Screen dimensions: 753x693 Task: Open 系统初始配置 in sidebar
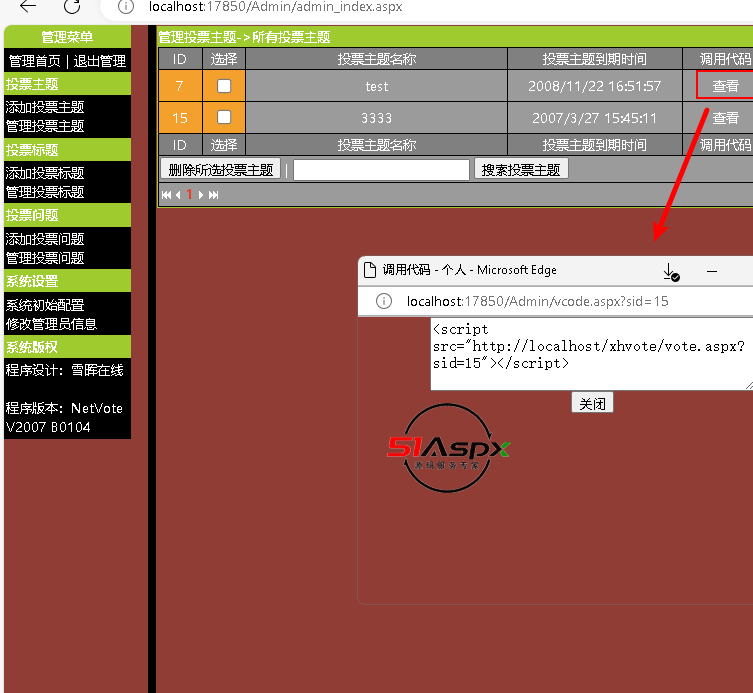click(45, 305)
